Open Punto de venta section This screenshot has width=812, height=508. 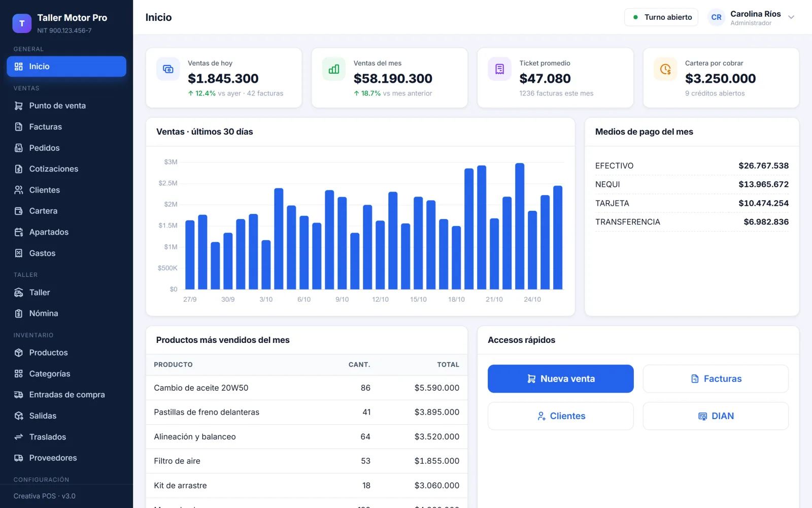click(66, 106)
